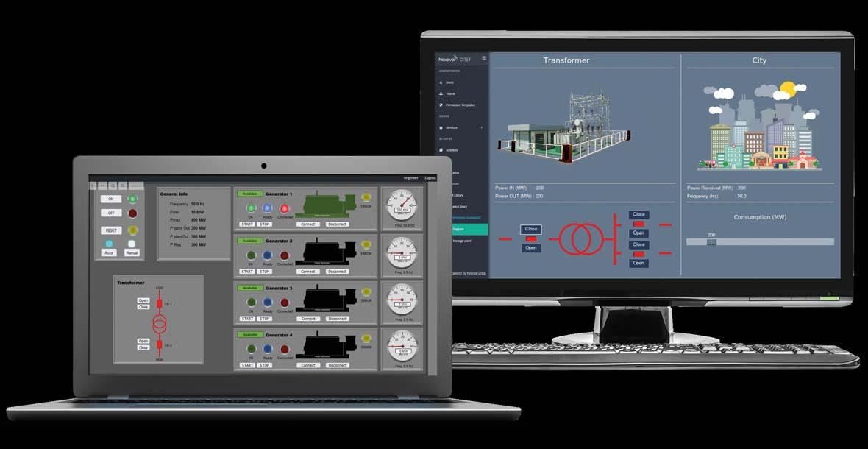Click Generator 4 Available status badge
Image resolution: width=868 pixels, height=449 pixels.
click(250, 334)
